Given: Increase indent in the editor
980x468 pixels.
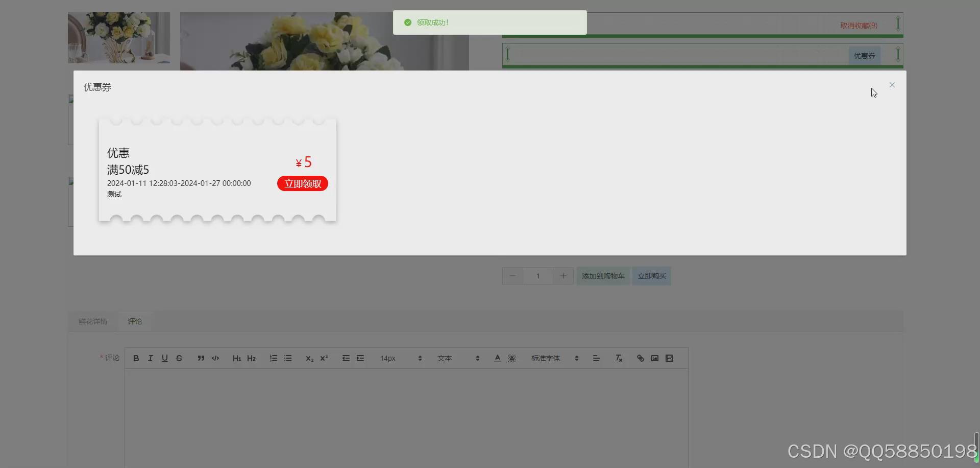Looking at the screenshot, I should click(x=360, y=358).
